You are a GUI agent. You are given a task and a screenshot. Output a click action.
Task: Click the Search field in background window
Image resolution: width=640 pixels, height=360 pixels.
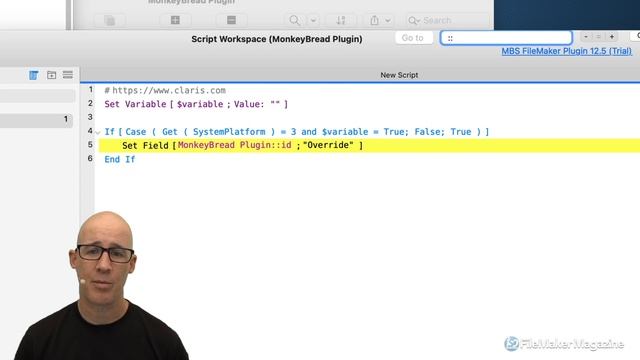coord(447,20)
